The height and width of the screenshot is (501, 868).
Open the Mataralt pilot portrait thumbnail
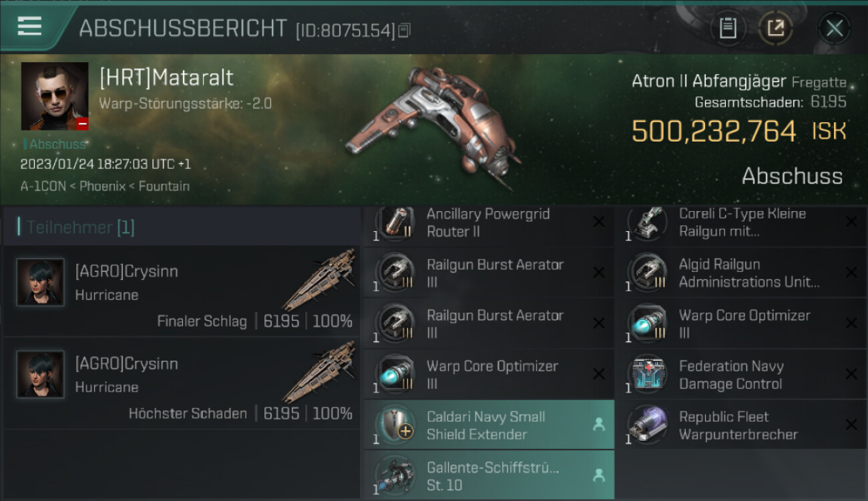[55, 96]
